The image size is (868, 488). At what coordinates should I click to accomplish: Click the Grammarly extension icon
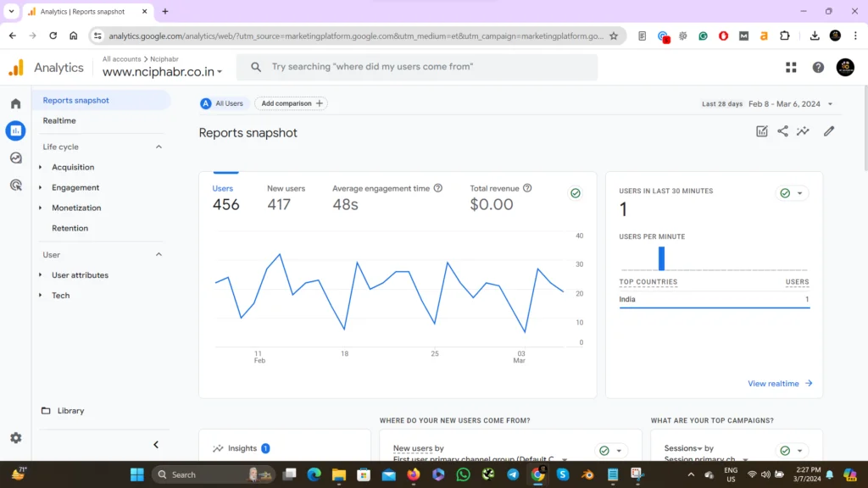[x=703, y=36]
